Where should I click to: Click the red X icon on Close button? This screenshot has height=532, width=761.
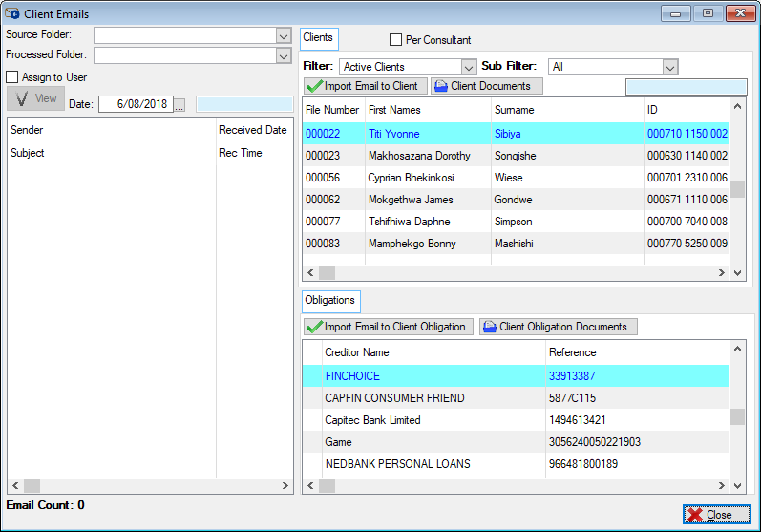[x=695, y=515]
